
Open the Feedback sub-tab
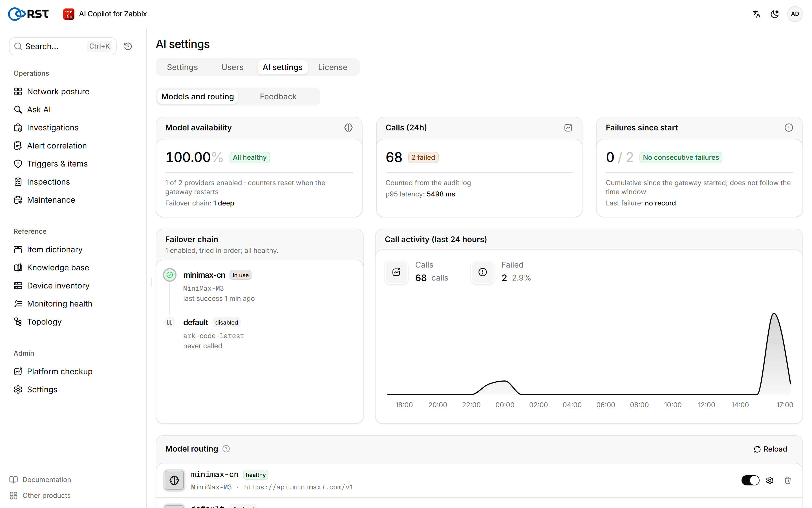pyautogui.click(x=278, y=97)
